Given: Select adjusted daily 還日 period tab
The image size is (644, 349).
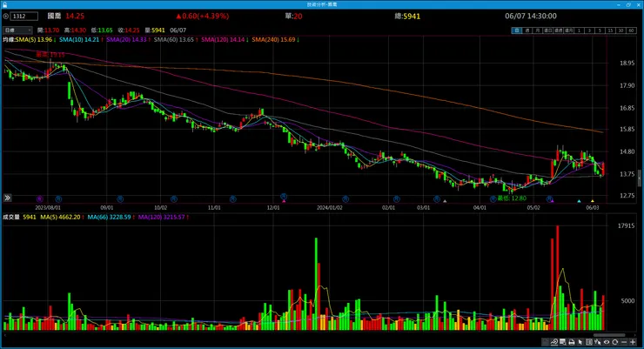Looking at the screenshot, I should coord(548,30).
